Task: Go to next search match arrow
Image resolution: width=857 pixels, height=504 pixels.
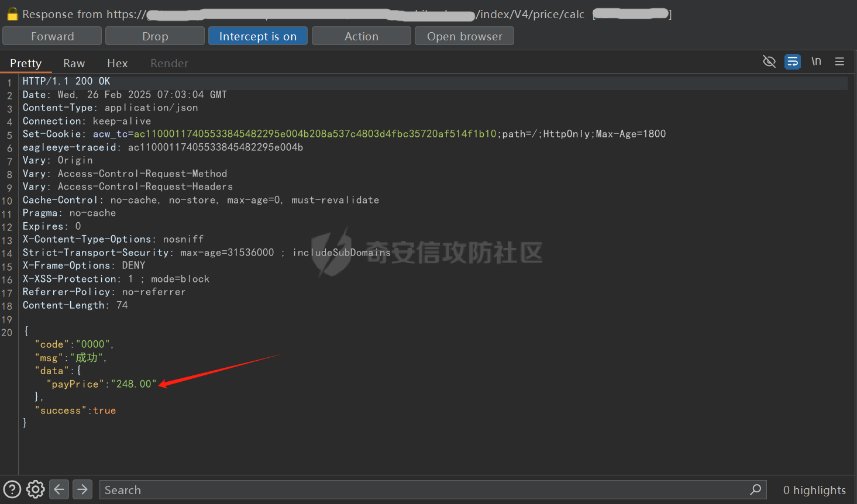Action: coord(82,489)
